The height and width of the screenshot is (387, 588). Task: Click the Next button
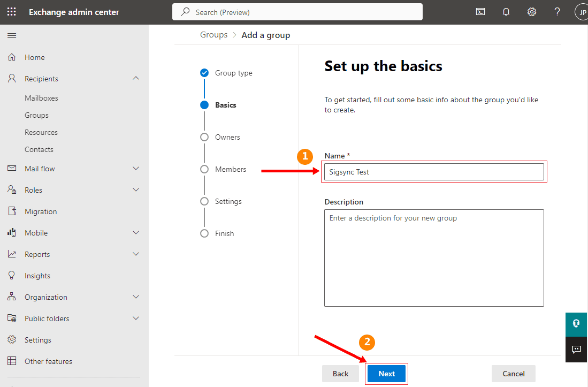[x=386, y=374]
